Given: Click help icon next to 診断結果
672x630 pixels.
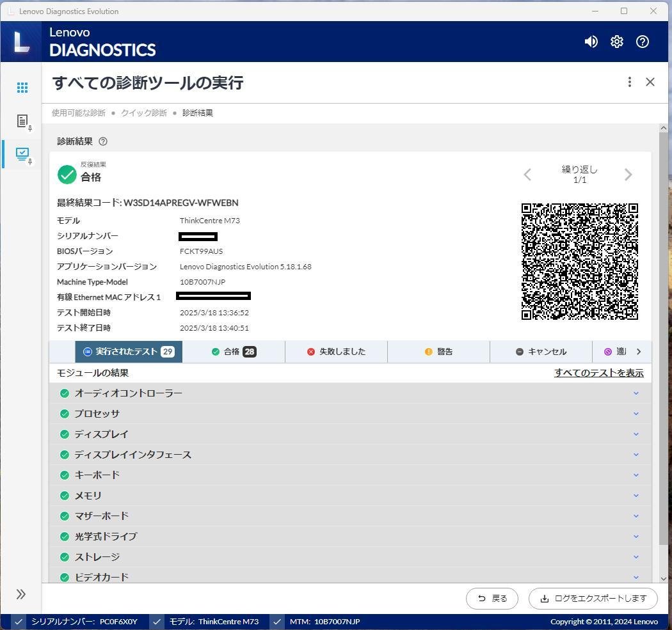Looking at the screenshot, I should tap(103, 141).
